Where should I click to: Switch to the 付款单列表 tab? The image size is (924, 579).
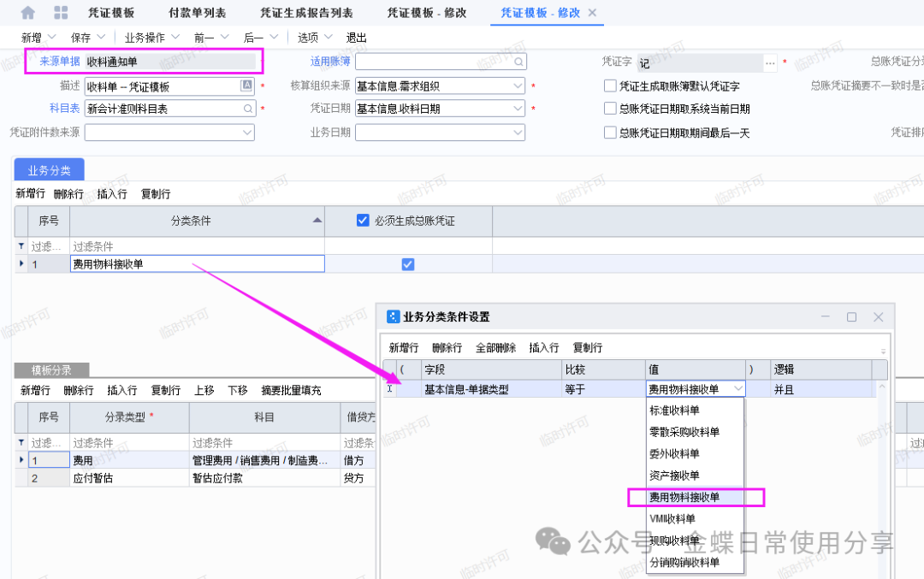click(x=198, y=13)
